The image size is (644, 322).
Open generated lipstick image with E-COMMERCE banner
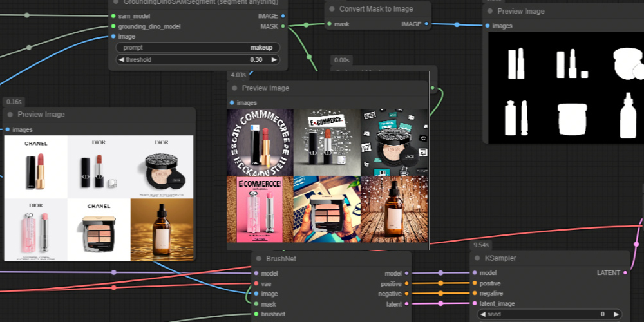coord(327,142)
